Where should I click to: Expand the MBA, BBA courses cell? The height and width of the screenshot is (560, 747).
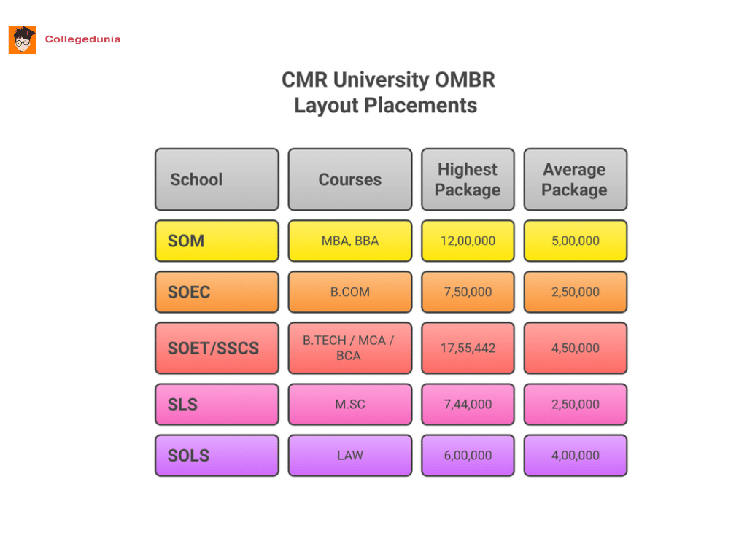[349, 241]
